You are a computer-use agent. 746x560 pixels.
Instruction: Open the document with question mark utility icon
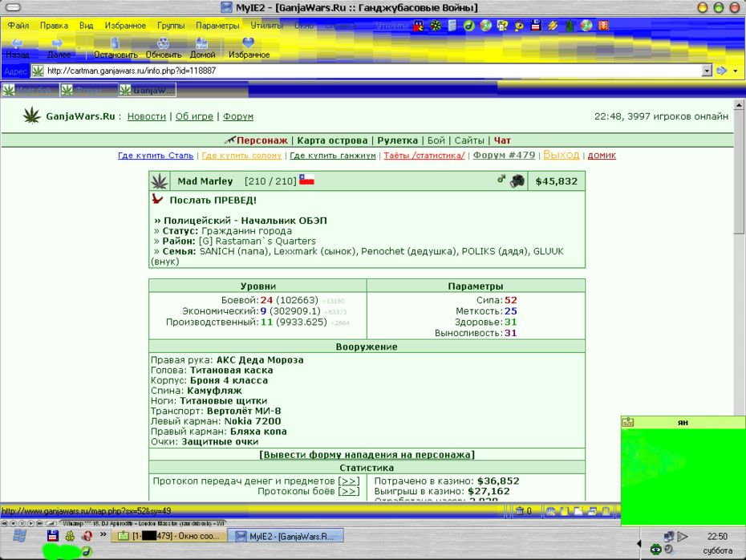coord(502,26)
